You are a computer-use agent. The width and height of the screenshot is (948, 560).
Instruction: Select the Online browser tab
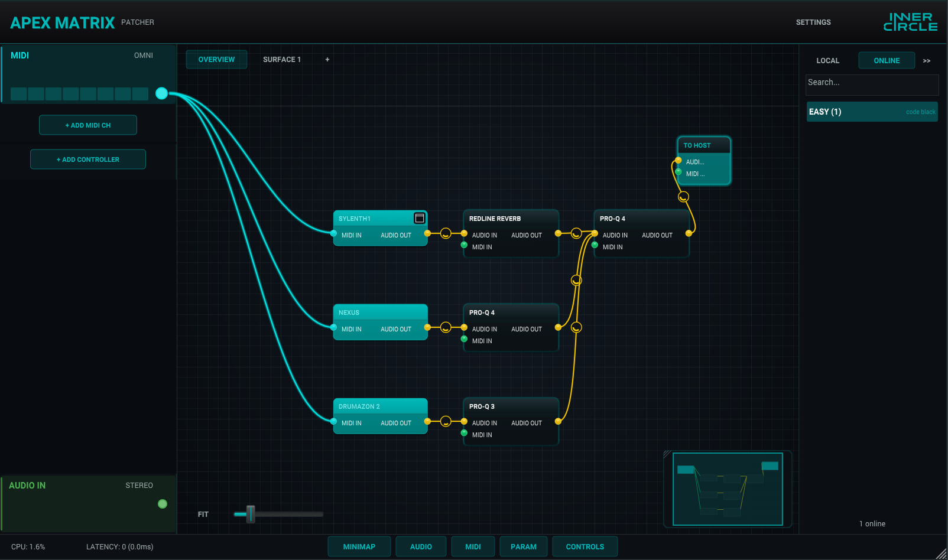pyautogui.click(x=887, y=61)
